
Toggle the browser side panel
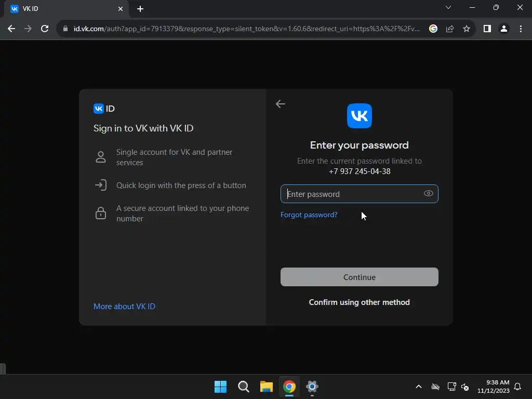coord(487,29)
